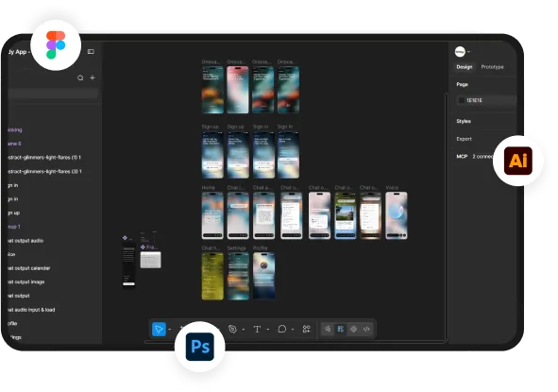Select the 'ame 0' layer

pos(14,144)
